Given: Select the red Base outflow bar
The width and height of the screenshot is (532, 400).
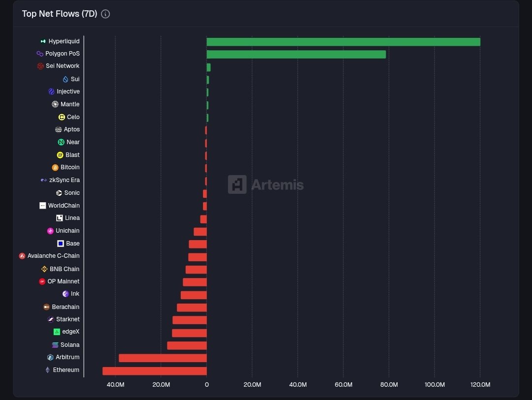Looking at the screenshot, I should pos(198,244).
